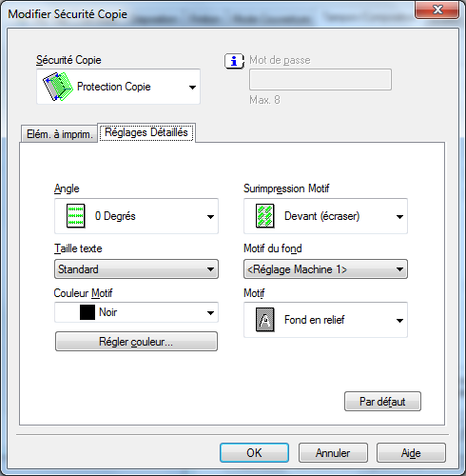The height and width of the screenshot is (476, 466).
Task: Click the 0 Degrés angle page icon
Action: [76, 216]
